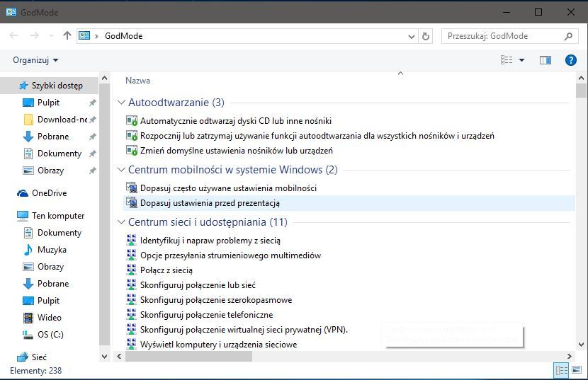Screen dimensions: 588x380
Task: Select Szybki dostęp in navigation pane
Action: pos(50,86)
